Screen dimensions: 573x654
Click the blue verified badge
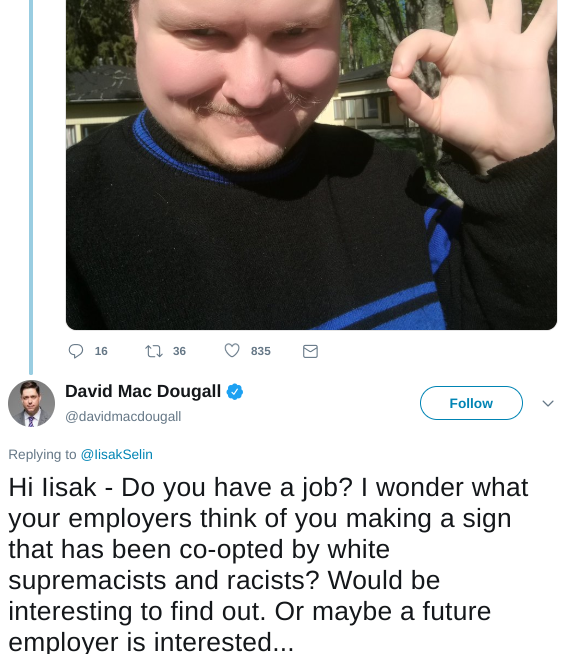pos(235,392)
